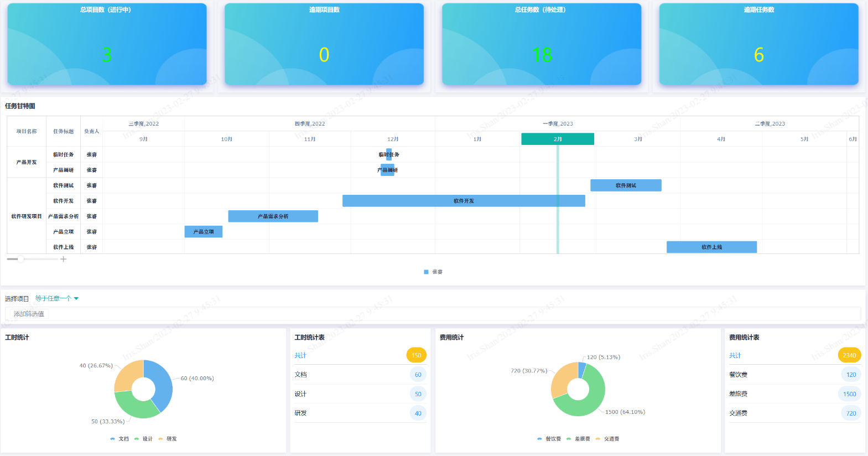Select the 产品开发 project cell
The image size is (868, 456).
pyautogui.click(x=27, y=162)
